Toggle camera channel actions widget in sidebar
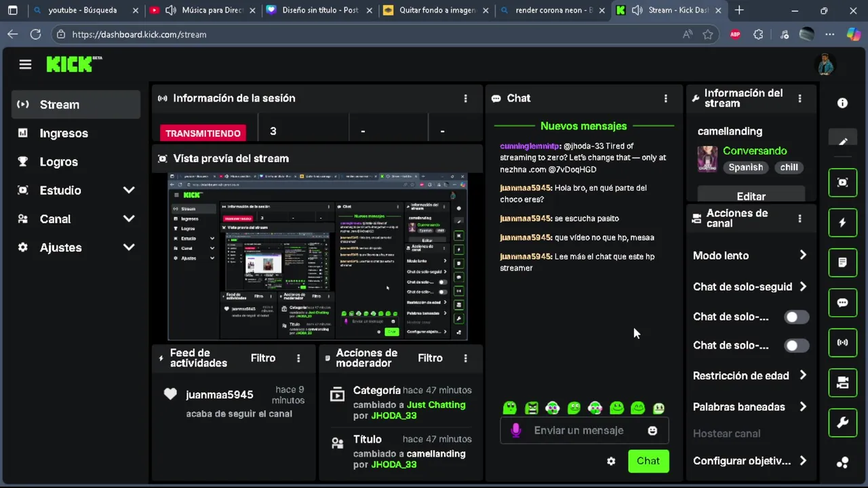868x488 pixels. click(x=842, y=383)
